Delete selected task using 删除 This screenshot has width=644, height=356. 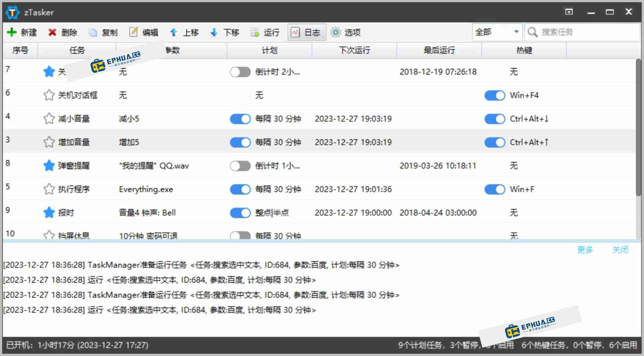[62, 32]
